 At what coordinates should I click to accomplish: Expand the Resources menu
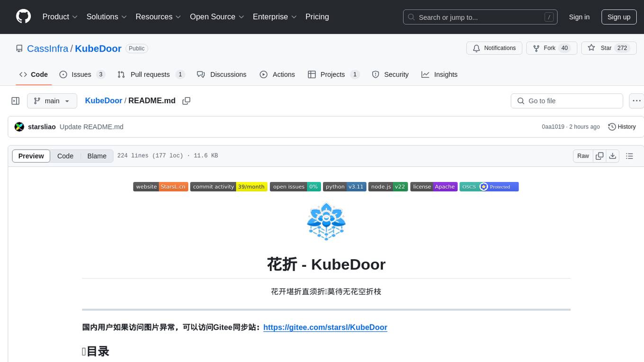(158, 17)
